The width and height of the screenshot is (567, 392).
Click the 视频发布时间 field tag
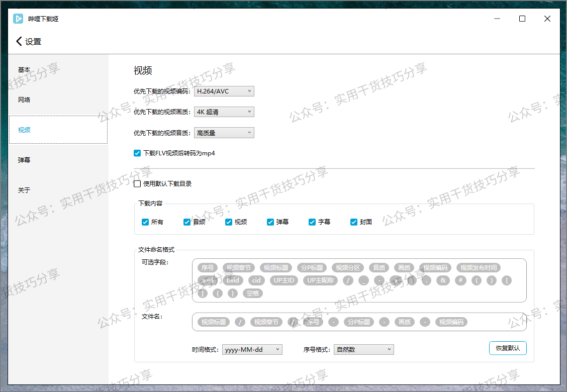[479, 267]
